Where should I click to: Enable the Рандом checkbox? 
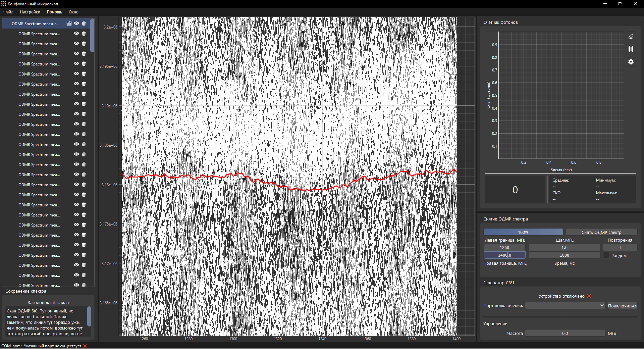(606, 255)
